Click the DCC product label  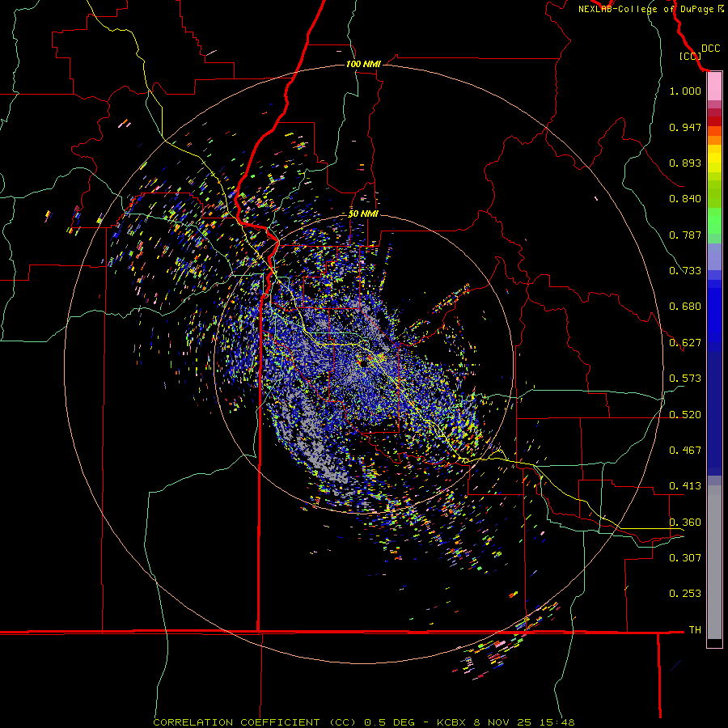(x=710, y=49)
